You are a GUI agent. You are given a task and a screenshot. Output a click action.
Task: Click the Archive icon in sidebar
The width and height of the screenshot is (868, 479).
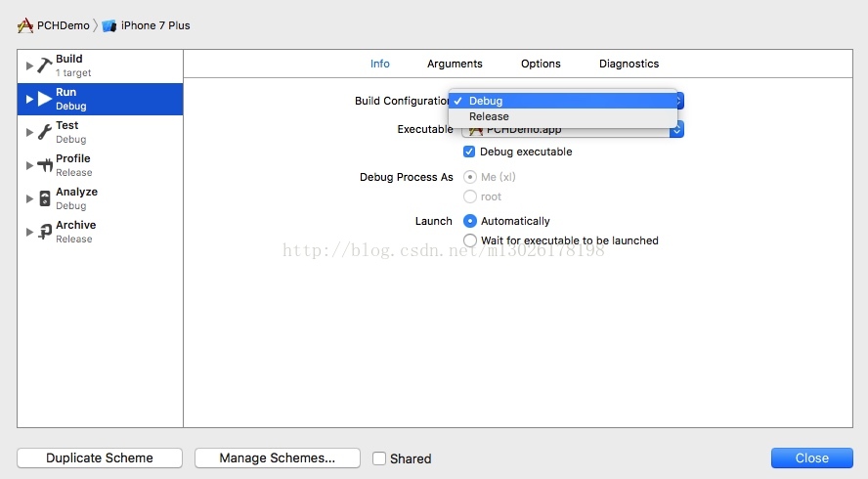[x=45, y=232]
